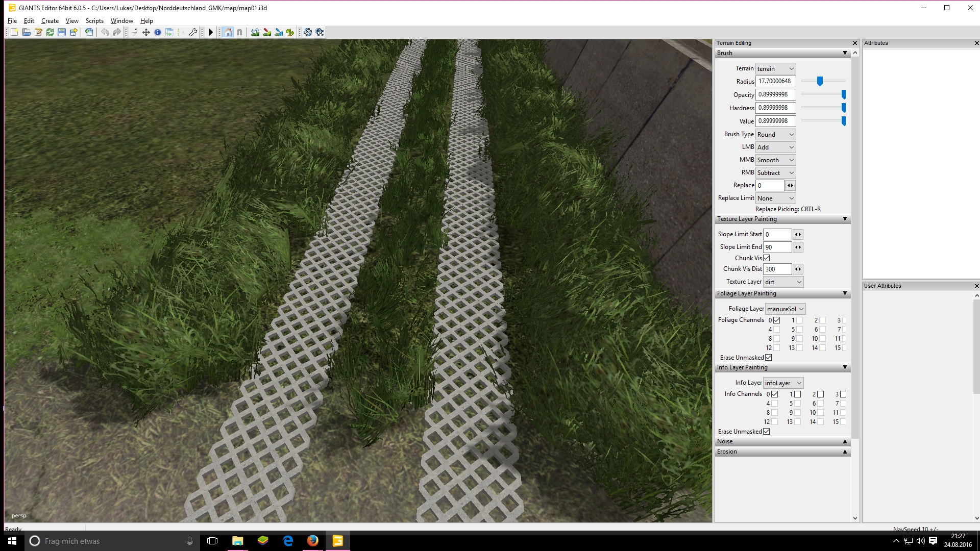
Task: Click the import icon with green plus
Action: (x=89, y=32)
